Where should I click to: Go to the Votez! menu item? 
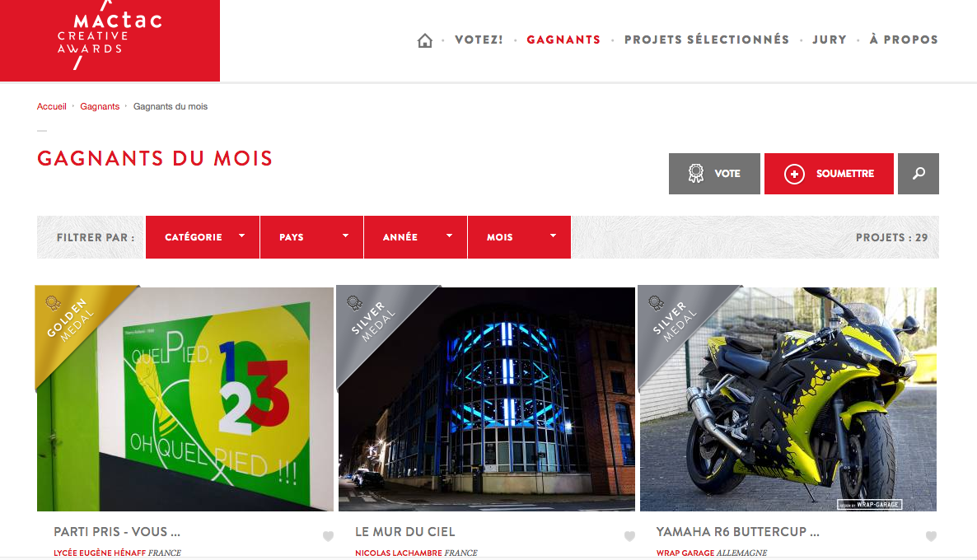coord(479,40)
